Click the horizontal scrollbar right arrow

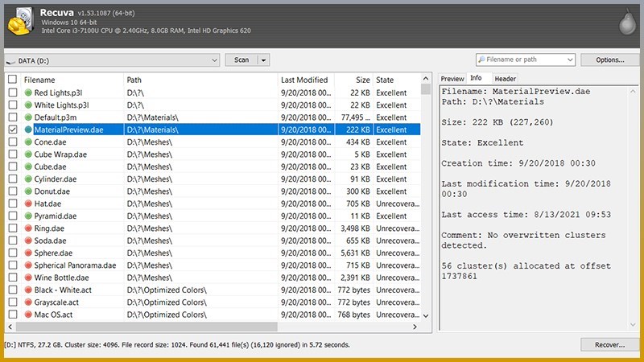click(415, 327)
